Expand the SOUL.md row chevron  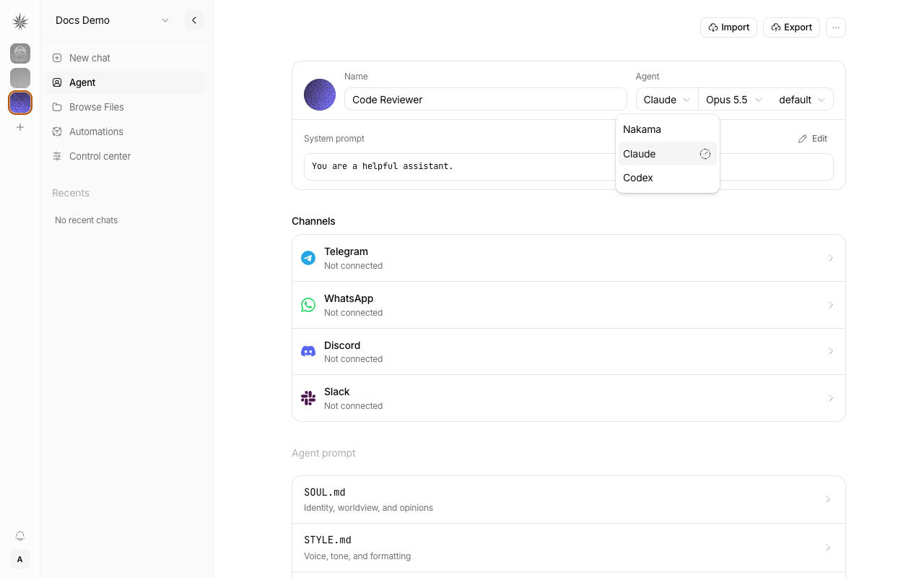tap(828, 499)
